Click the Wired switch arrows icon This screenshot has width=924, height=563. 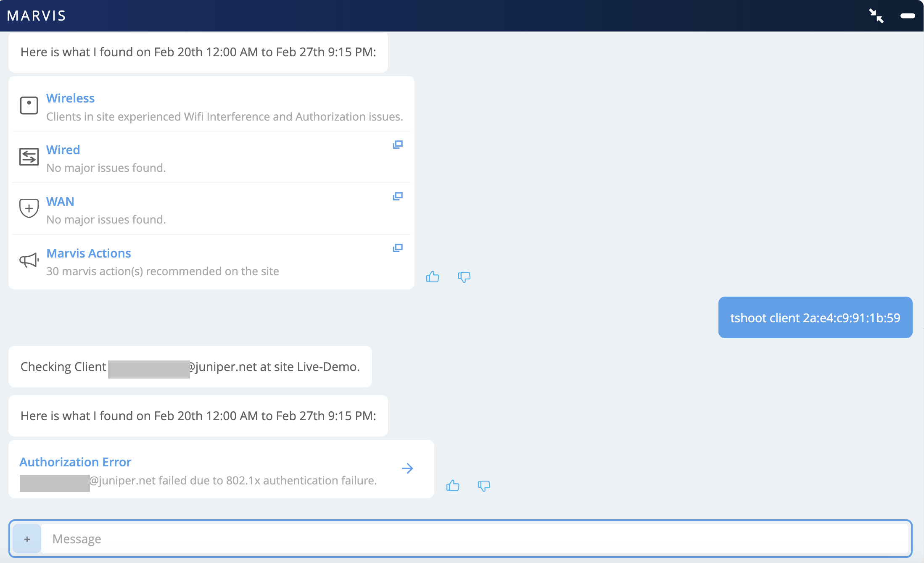pyautogui.click(x=29, y=157)
